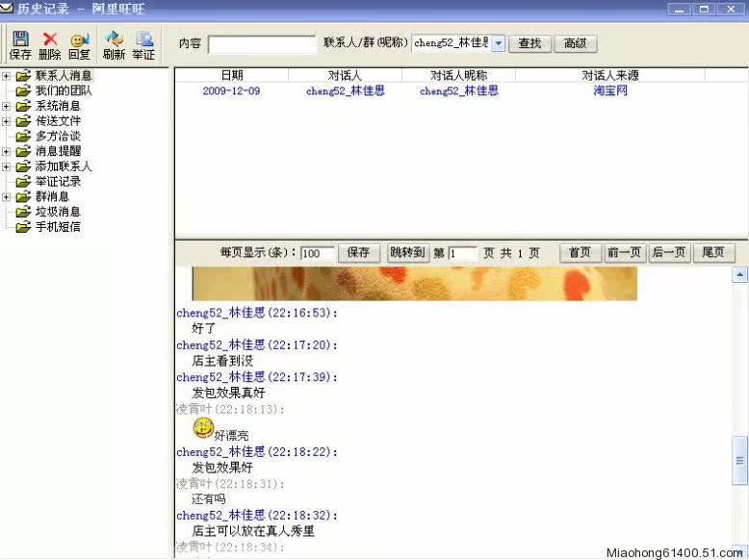Expand the 系统消息 tree node
The image size is (749, 560).
pos(6,106)
